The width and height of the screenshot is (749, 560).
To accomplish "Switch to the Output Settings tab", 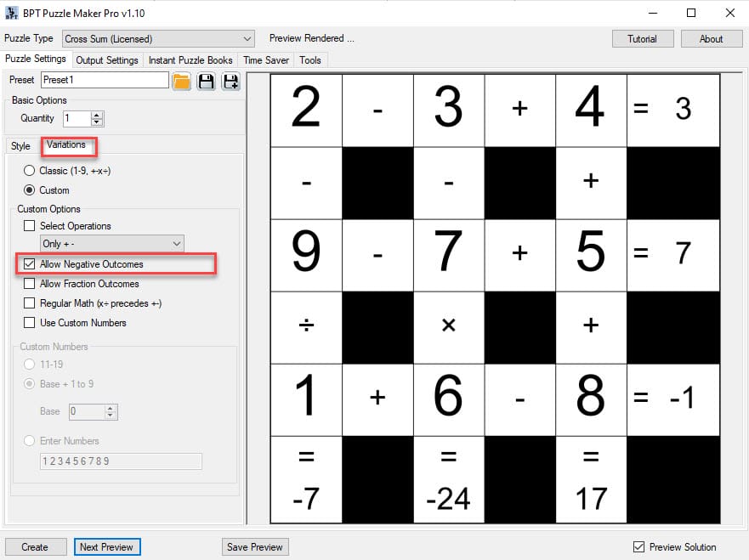I will click(x=107, y=59).
